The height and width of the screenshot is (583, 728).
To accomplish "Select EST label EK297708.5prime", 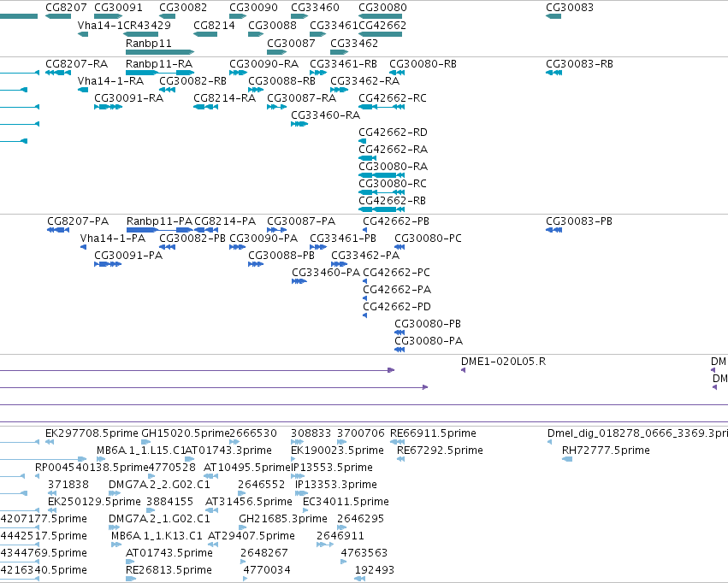I will (x=92, y=433).
